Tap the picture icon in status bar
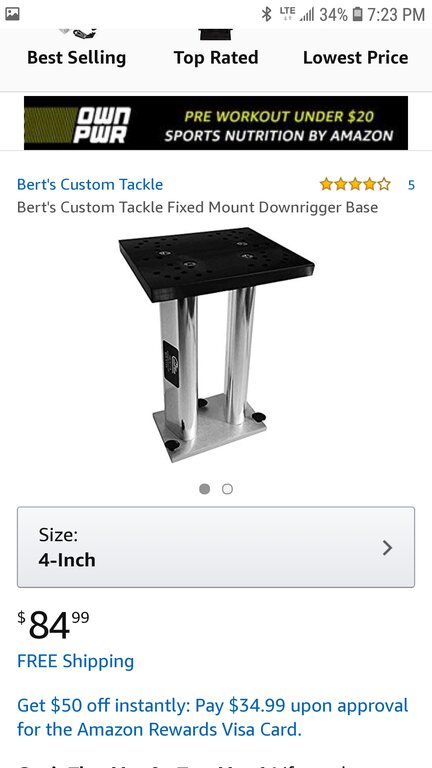This screenshot has width=432, height=768. click(x=12, y=14)
